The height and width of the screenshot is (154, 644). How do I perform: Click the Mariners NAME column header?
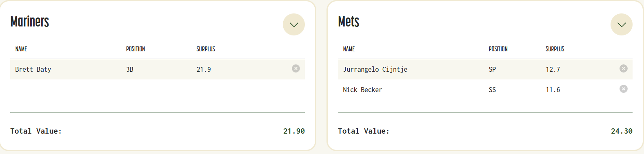[x=21, y=49]
